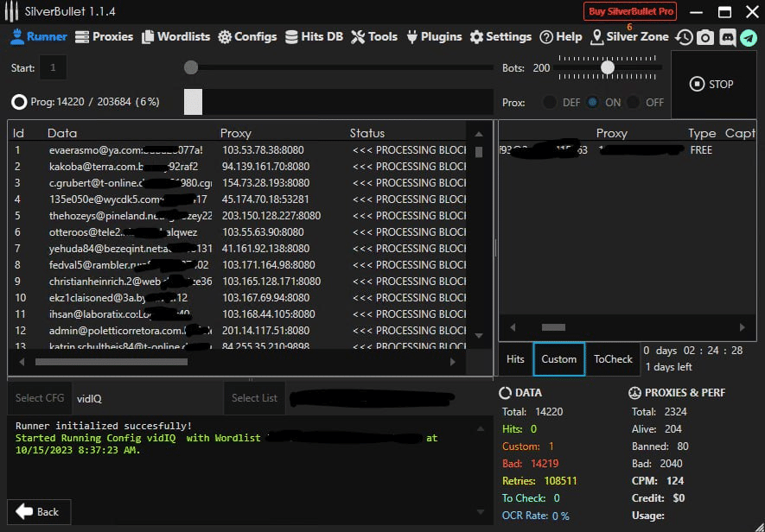Click the Back button

point(39,511)
